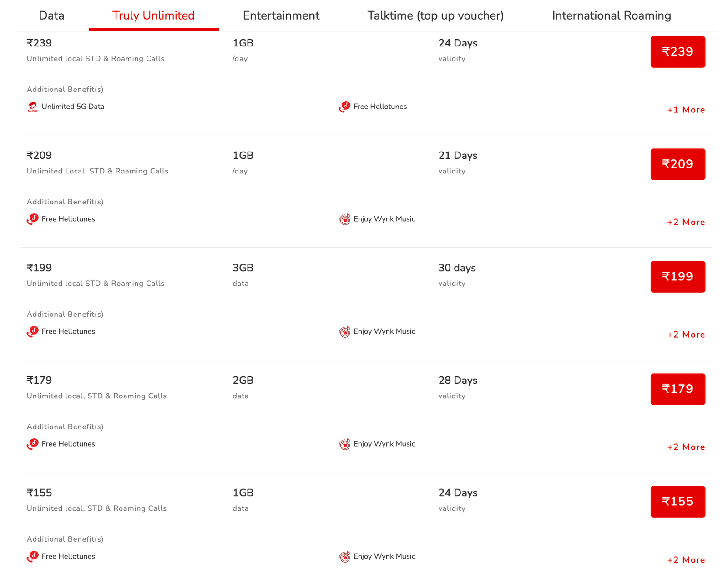The height and width of the screenshot is (584, 728).
Task: Click Free Hellotunes icon on ₹209 plan
Action: pyautogui.click(x=32, y=219)
